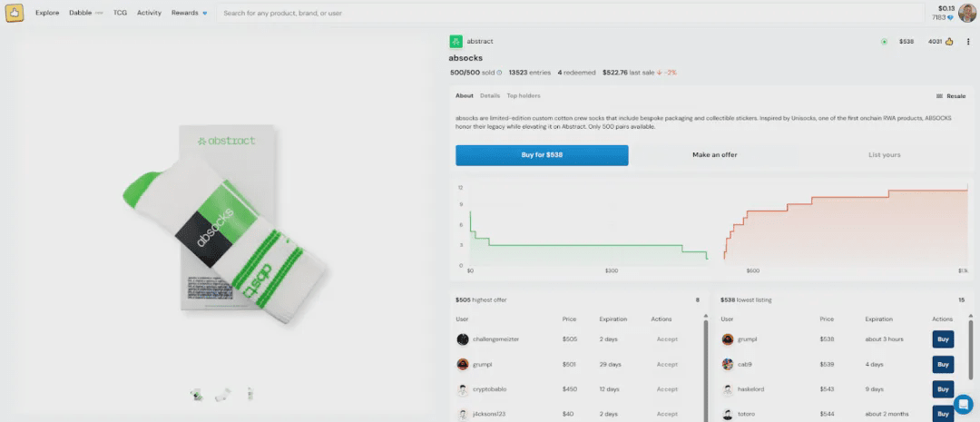Expand the Rewards dropdown
The image size is (980, 422).
pyautogui.click(x=189, y=13)
